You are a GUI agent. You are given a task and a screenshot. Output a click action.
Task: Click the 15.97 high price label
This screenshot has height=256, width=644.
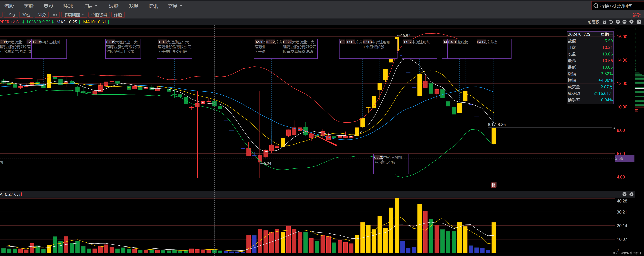click(x=403, y=35)
